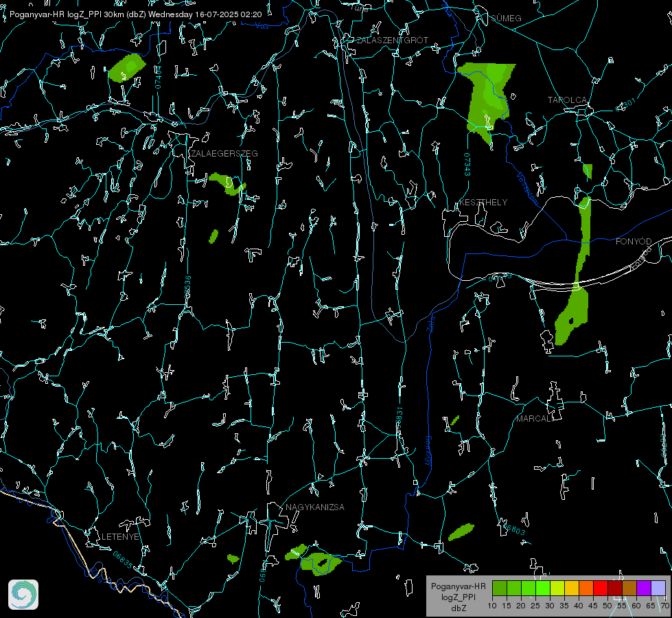Pick the 20–25 dBZ legend swatch
This screenshot has height=618, width=672.
[529, 588]
